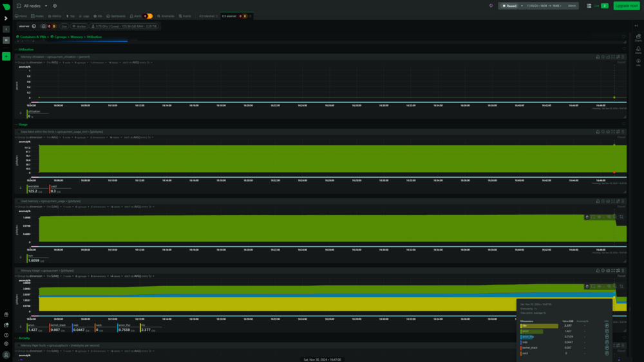The height and width of the screenshot is (362, 644).
Task: Open aiserver node info icon
Action: (x=34, y=26)
